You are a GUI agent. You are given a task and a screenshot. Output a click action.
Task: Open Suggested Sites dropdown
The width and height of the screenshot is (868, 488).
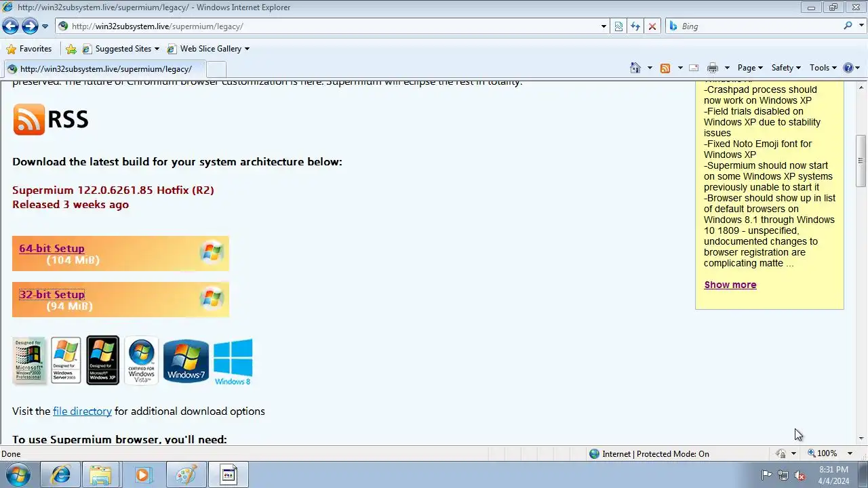pos(121,49)
